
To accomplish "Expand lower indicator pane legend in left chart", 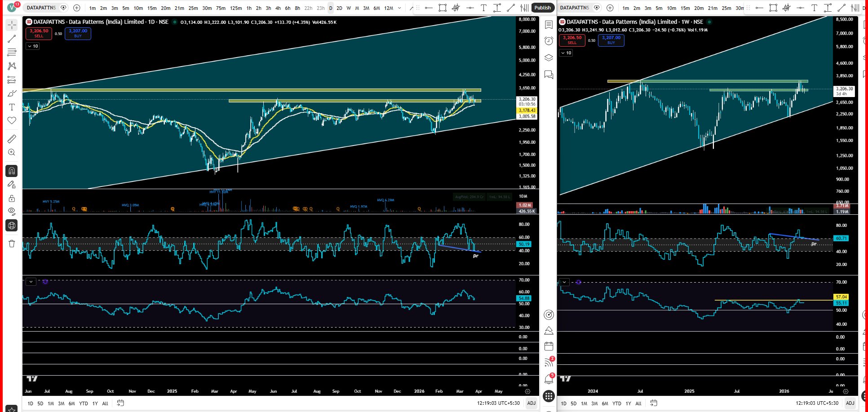I will (31, 282).
